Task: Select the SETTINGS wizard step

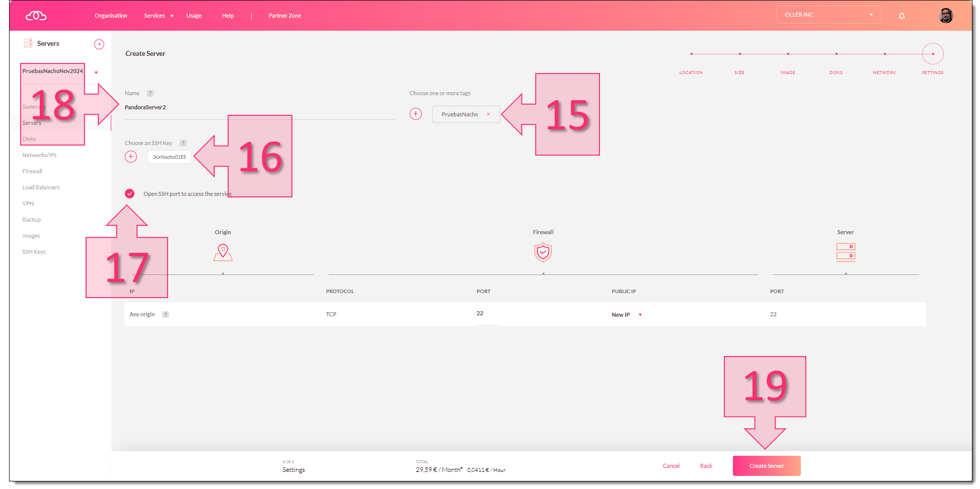Action: point(933,54)
